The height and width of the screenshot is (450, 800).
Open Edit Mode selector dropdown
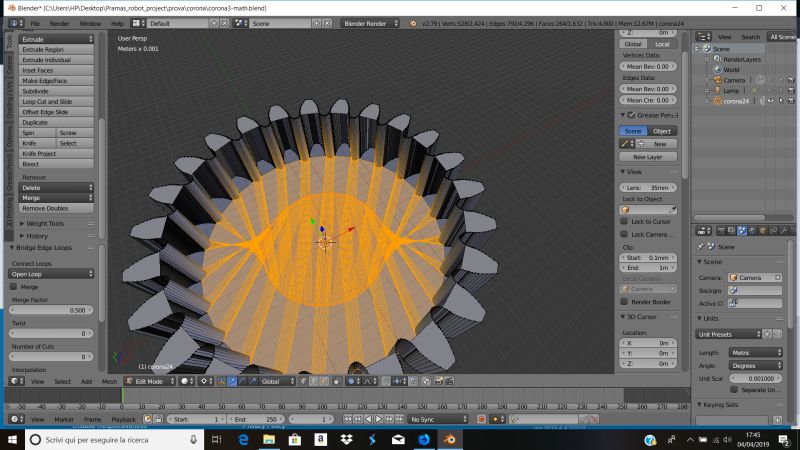[x=151, y=381]
